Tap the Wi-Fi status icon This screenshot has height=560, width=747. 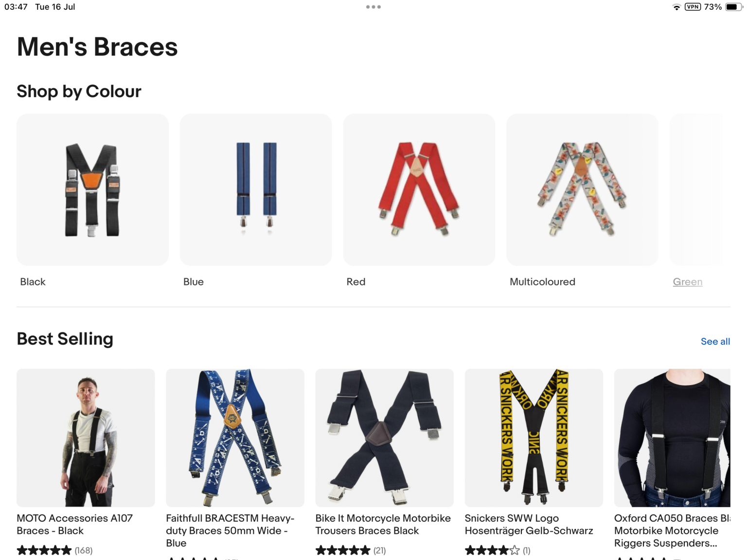[676, 7]
